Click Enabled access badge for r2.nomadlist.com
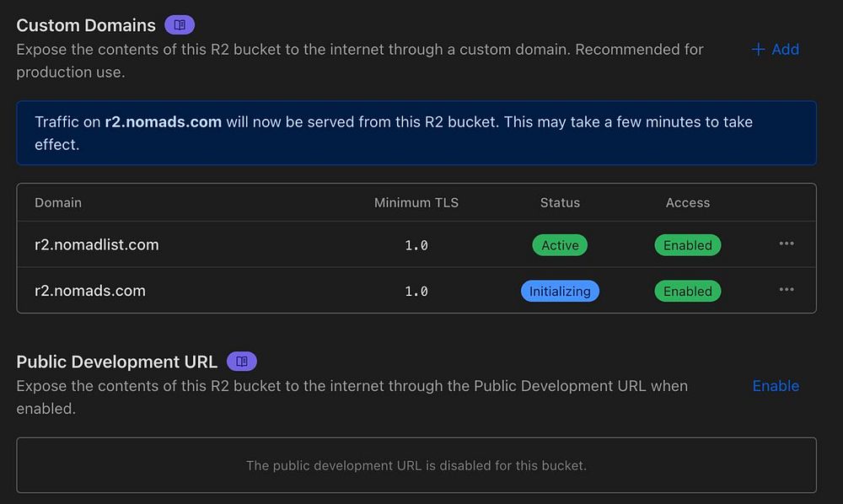The image size is (843, 504). coord(687,245)
